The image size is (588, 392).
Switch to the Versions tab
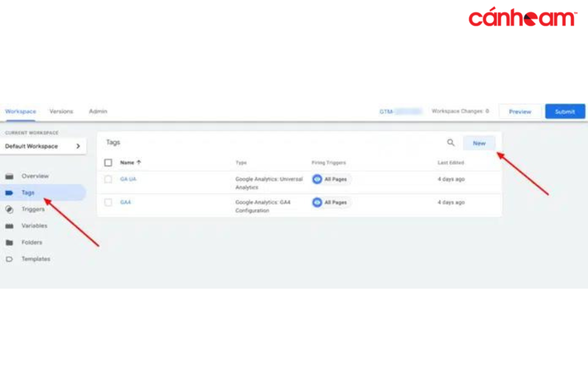(x=61, y=112)
